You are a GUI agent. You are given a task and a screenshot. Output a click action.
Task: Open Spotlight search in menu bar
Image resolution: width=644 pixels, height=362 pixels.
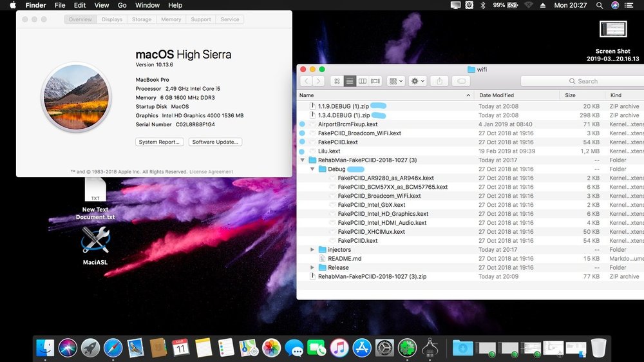click(600, 5)
